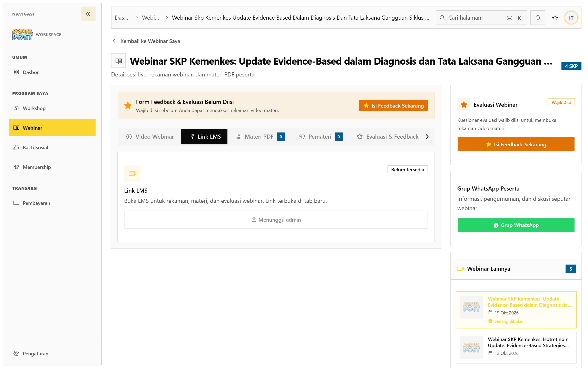The height and width of the screenshot is (368, 588).
Task: Click the 4 SKP badge
Action: [x=571, y=66]
